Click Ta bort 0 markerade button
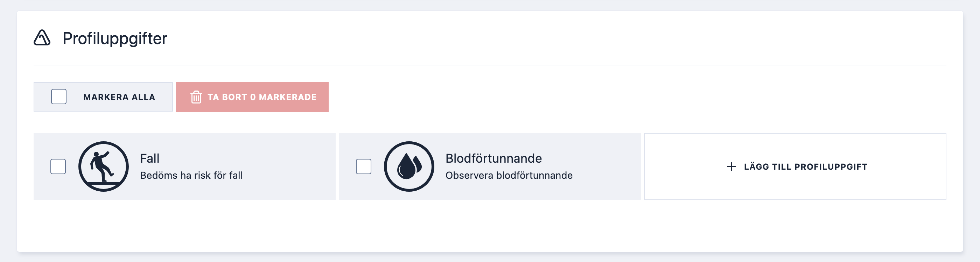This screenshot has height=262, width=980. [x=252, y=97]
